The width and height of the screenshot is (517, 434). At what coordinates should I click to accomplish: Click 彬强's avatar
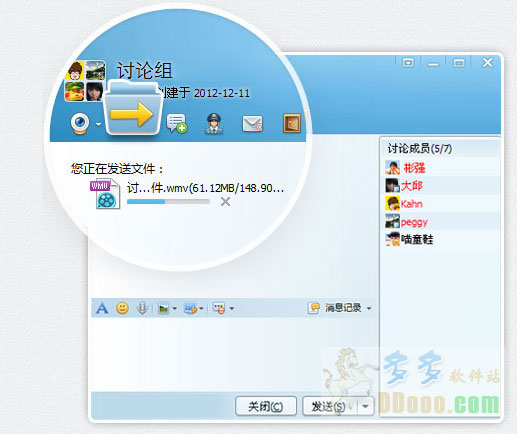click(x=392, y=167)
